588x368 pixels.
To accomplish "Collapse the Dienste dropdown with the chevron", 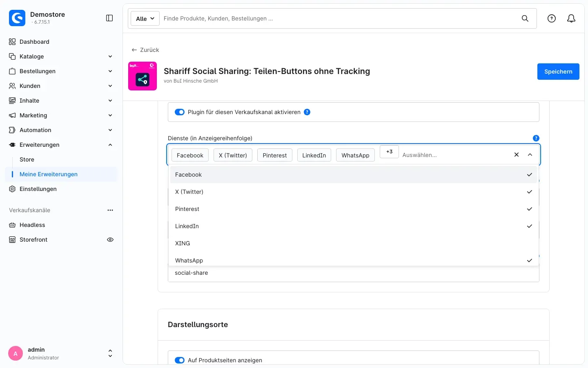I will (530, 155).
